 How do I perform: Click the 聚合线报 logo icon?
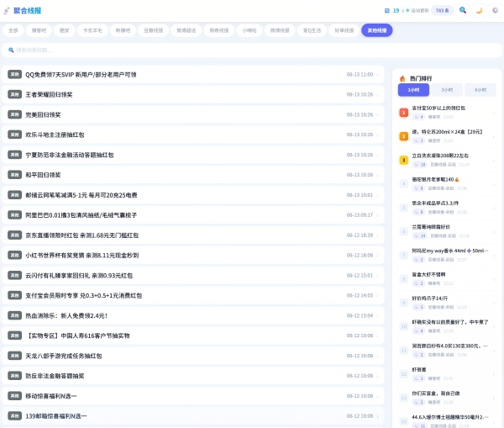tap(7, 11)
